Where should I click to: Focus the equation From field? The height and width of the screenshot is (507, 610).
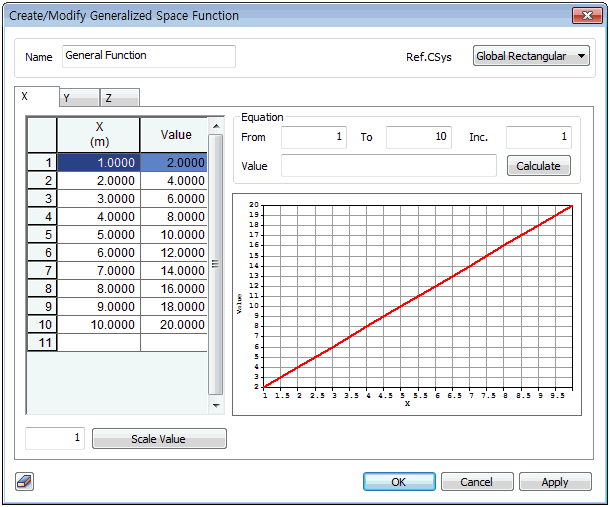coord(314,137)
